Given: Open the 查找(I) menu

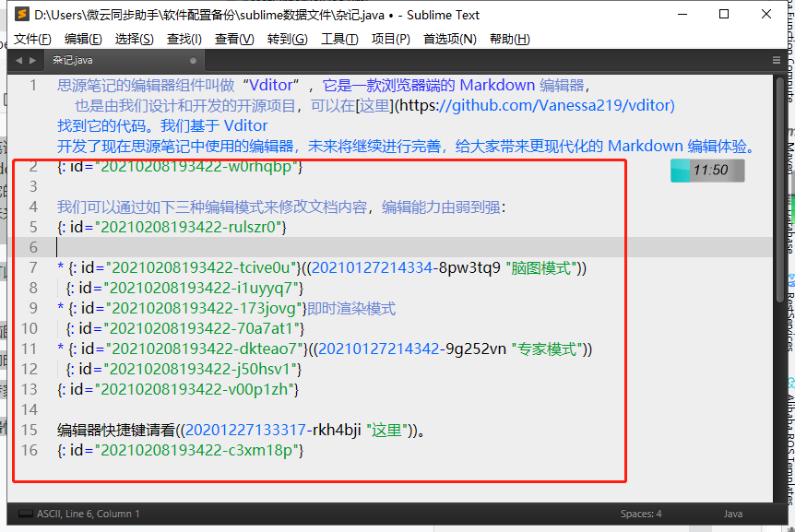Looking at the screenshot, I should [184, 39].
